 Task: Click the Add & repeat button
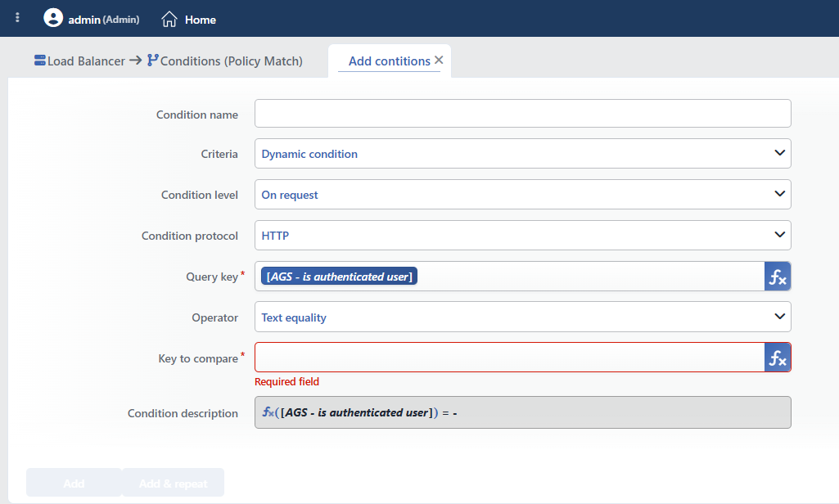pyautogui.click(x=174, y=483)
